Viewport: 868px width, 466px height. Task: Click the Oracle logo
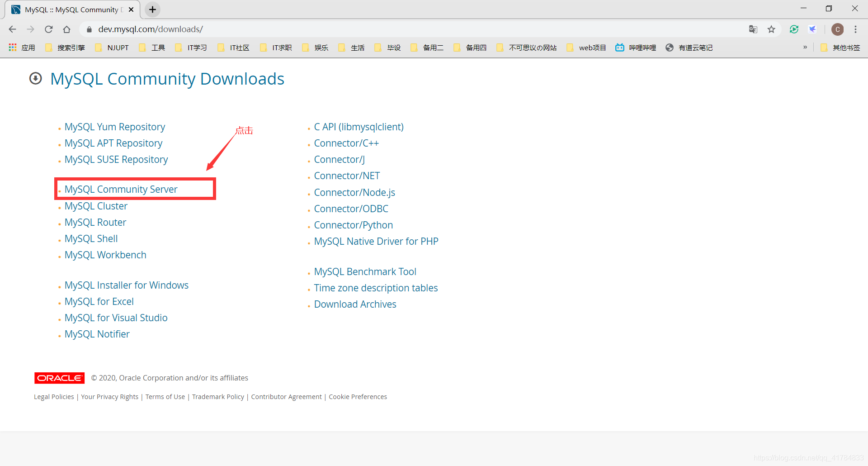coord(59,378)
